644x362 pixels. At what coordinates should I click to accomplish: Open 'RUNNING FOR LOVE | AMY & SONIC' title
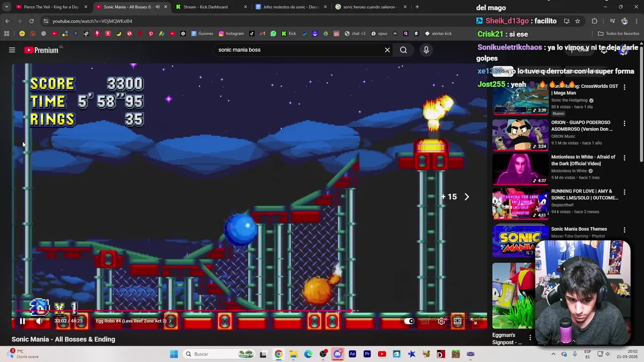click(585, 194)
